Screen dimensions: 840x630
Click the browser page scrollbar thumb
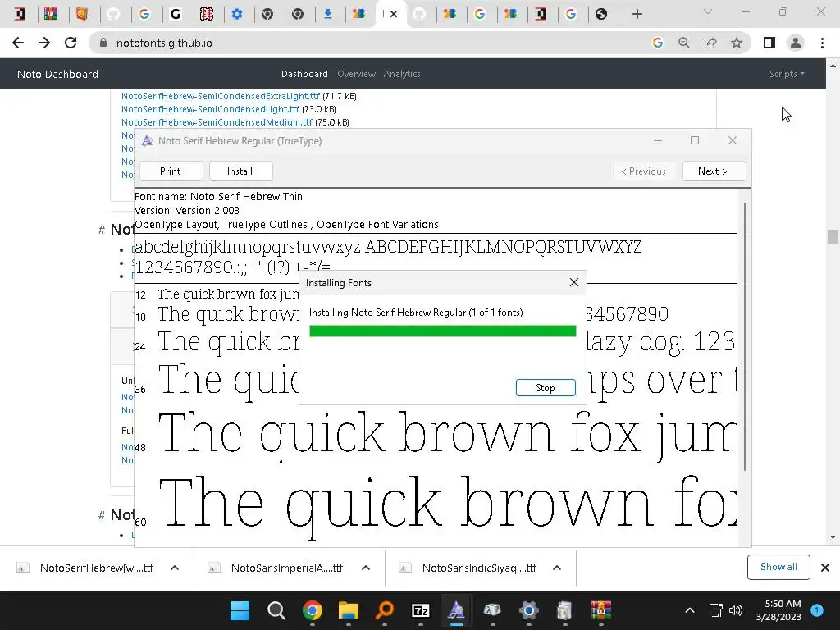(832, 236)
